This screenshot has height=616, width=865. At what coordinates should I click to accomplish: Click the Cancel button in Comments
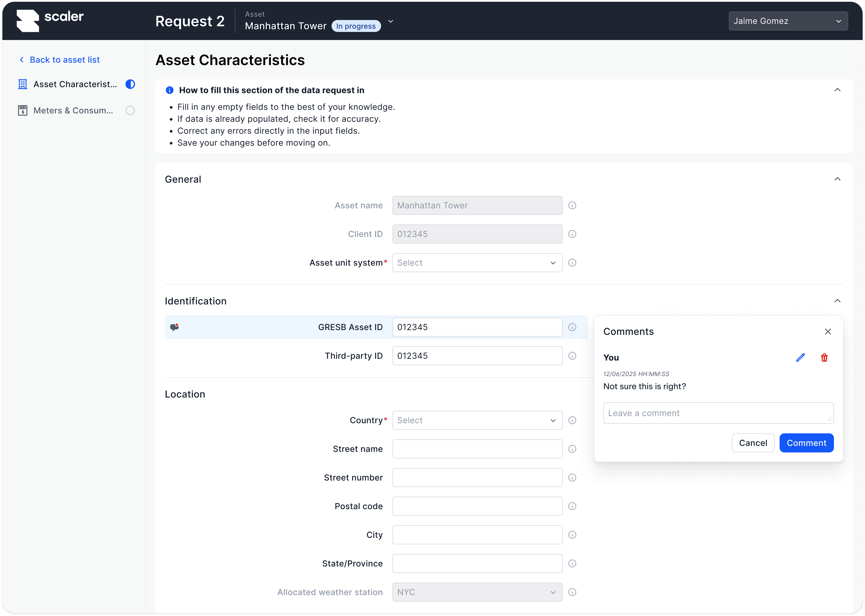point(753,443)
